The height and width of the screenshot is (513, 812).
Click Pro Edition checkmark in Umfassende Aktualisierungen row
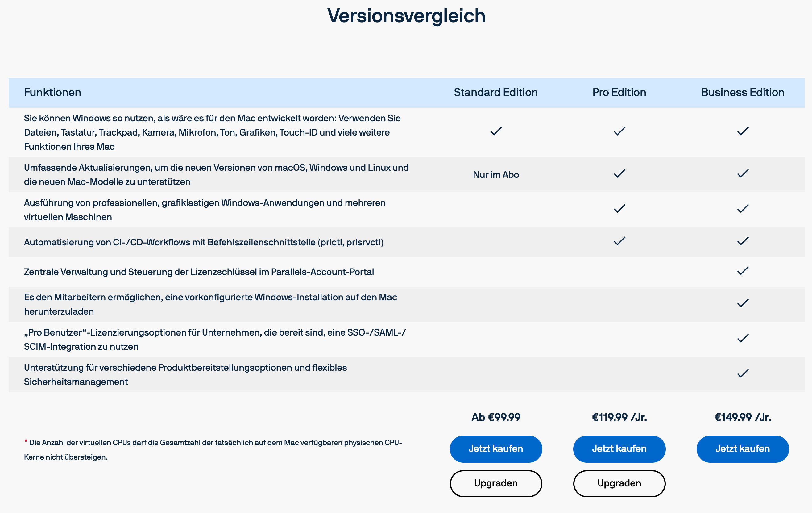619,174
